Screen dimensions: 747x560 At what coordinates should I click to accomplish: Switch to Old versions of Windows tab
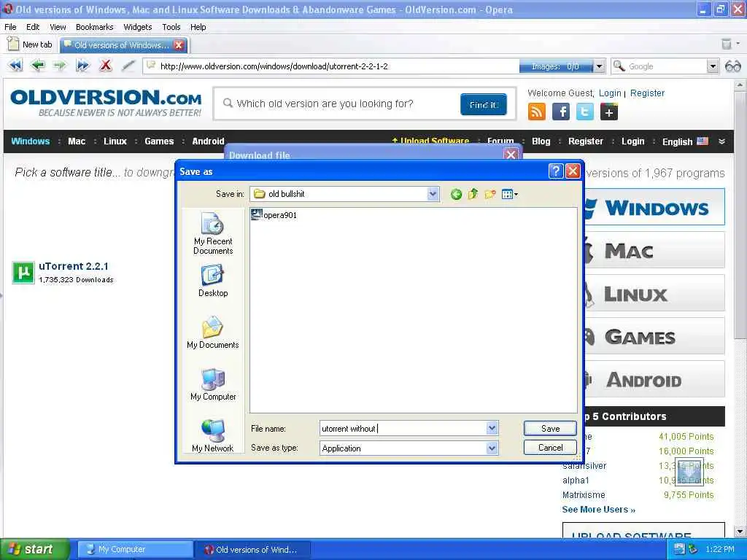pos(122,45)
